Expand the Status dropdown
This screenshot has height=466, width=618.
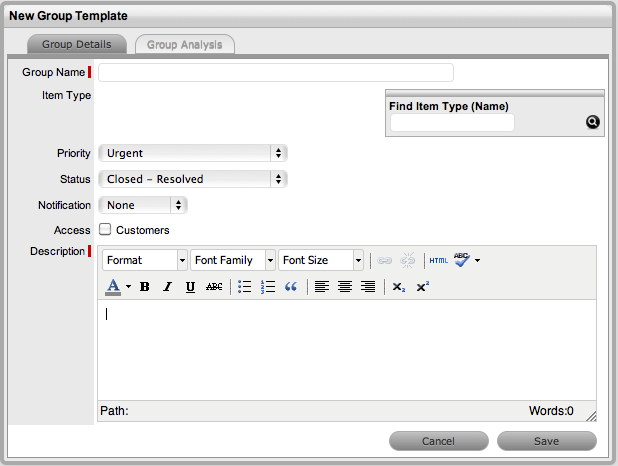[193, 179]
